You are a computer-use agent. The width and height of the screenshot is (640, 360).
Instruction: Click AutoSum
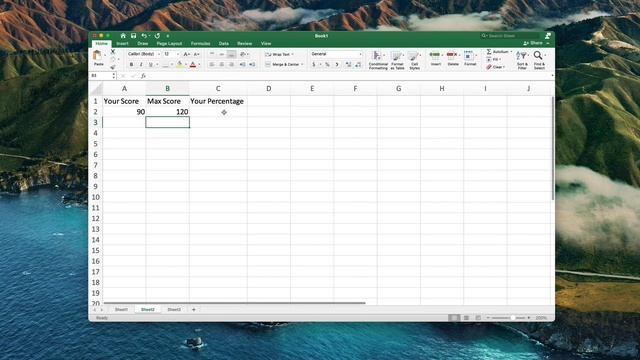tap(499, 52)
